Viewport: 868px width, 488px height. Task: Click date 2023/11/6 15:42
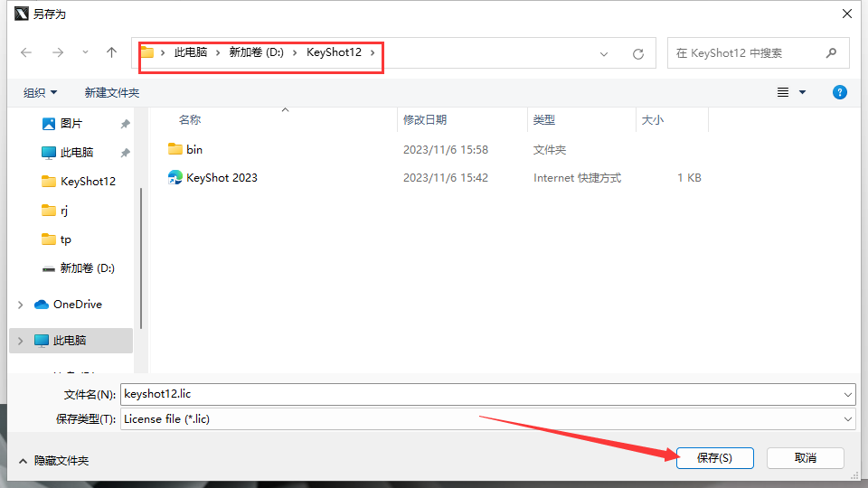[x=446, y=178]
